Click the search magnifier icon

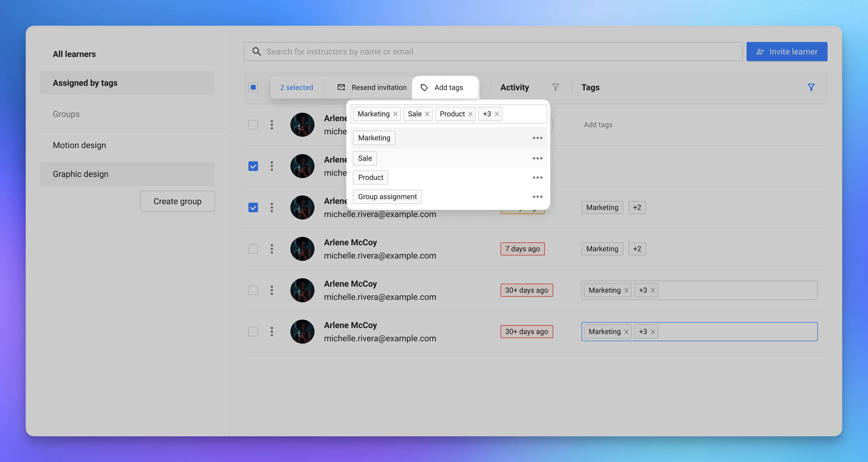point(257,52)
